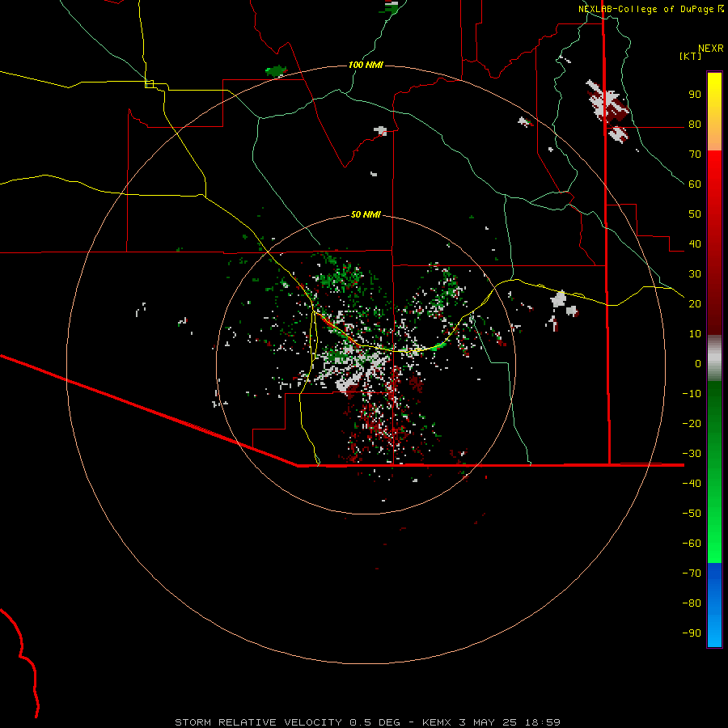This screenshot has width=728, height=728.
Task: Click STORM RELATIVE VELOCITY in the caption
Action: coord(258,722)
